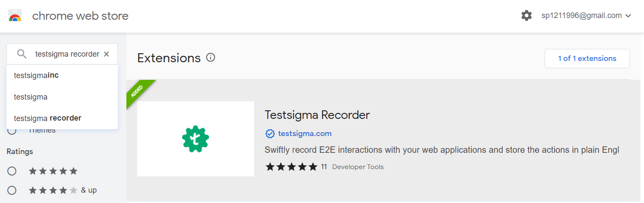Clear the search text with X icon
Viewport: 644px width, 203px height.
point(107,54)
